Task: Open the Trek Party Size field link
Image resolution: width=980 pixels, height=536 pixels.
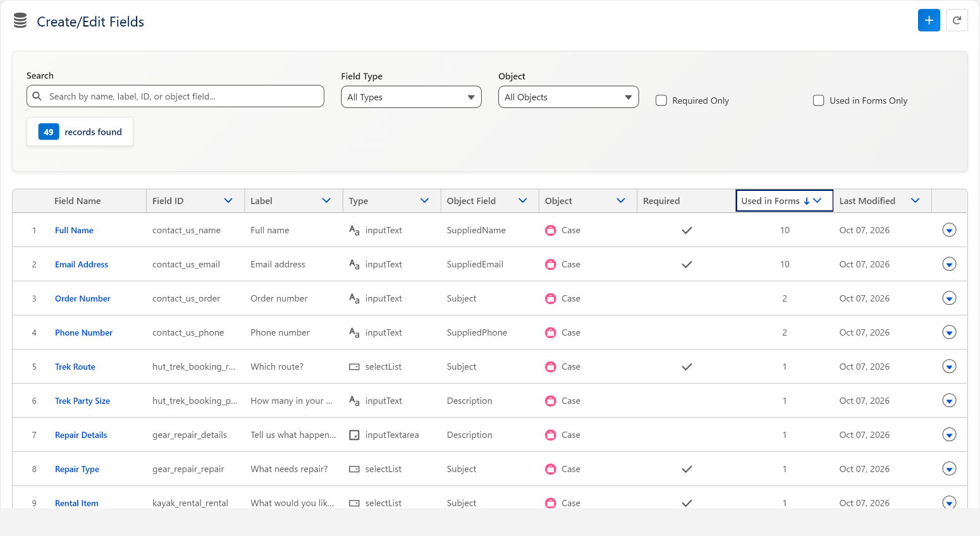Action: click(x=82, y=401)
